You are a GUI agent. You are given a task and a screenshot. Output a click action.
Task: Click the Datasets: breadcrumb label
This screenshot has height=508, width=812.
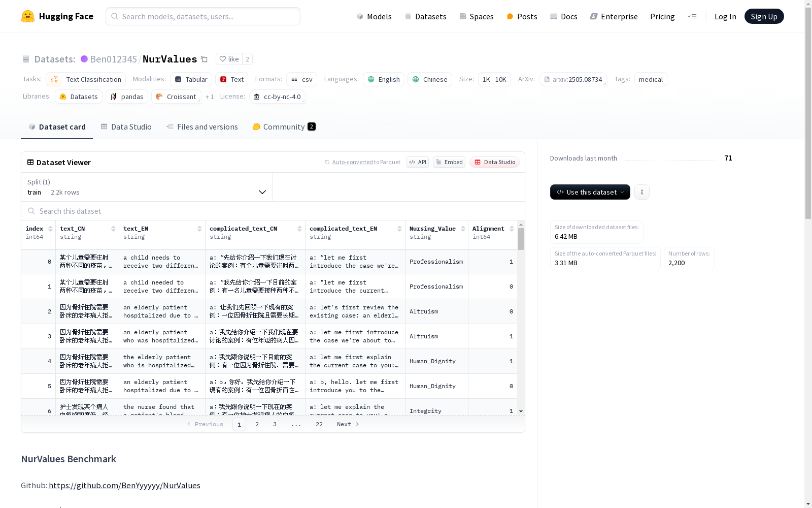click(54, 59)
